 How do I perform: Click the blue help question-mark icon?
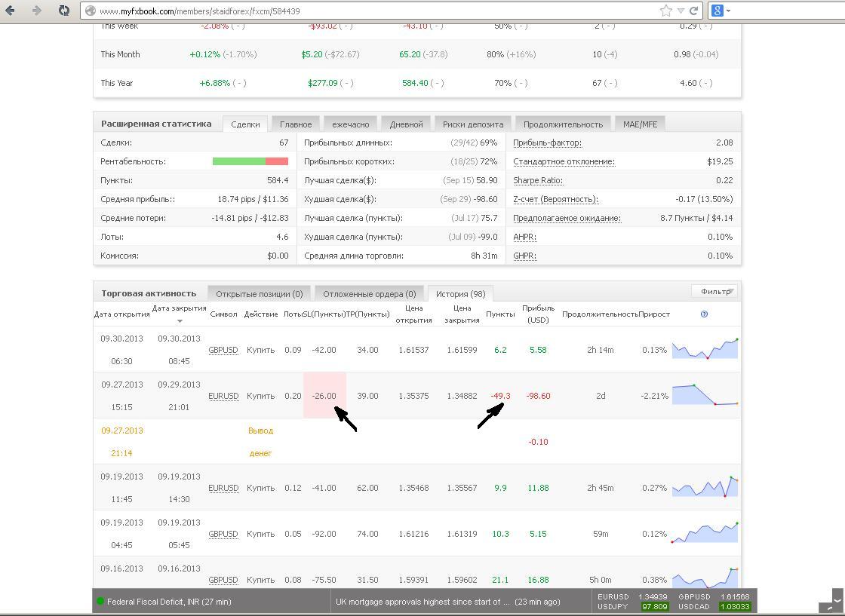click(x=704, y=314)
